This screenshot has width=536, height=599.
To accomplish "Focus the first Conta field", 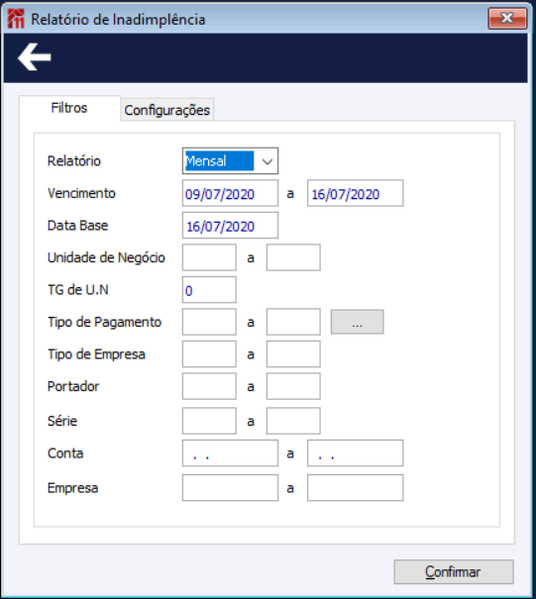I will pos(230,453).
